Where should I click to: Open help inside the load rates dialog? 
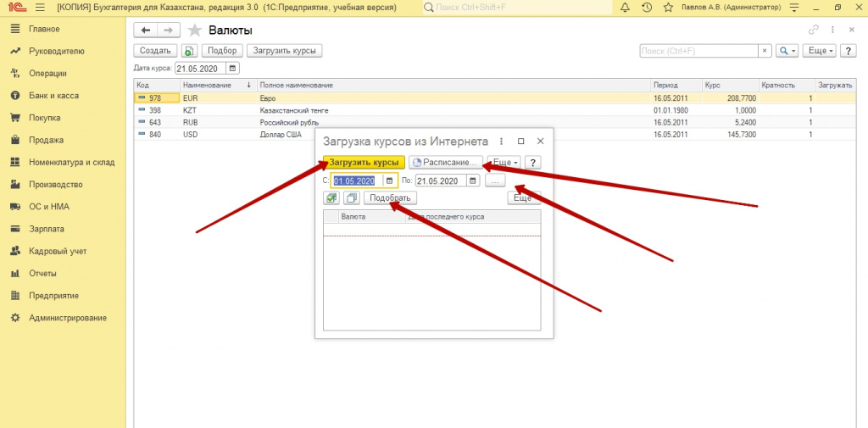point(532,163)
